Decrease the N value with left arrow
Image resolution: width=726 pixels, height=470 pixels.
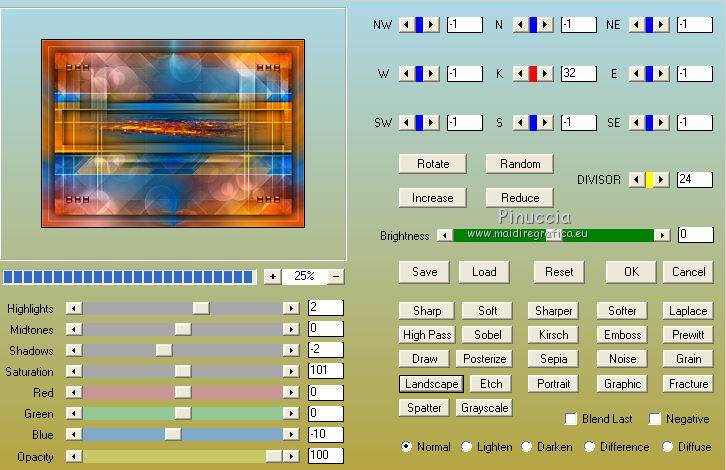[x=520, y=25]
